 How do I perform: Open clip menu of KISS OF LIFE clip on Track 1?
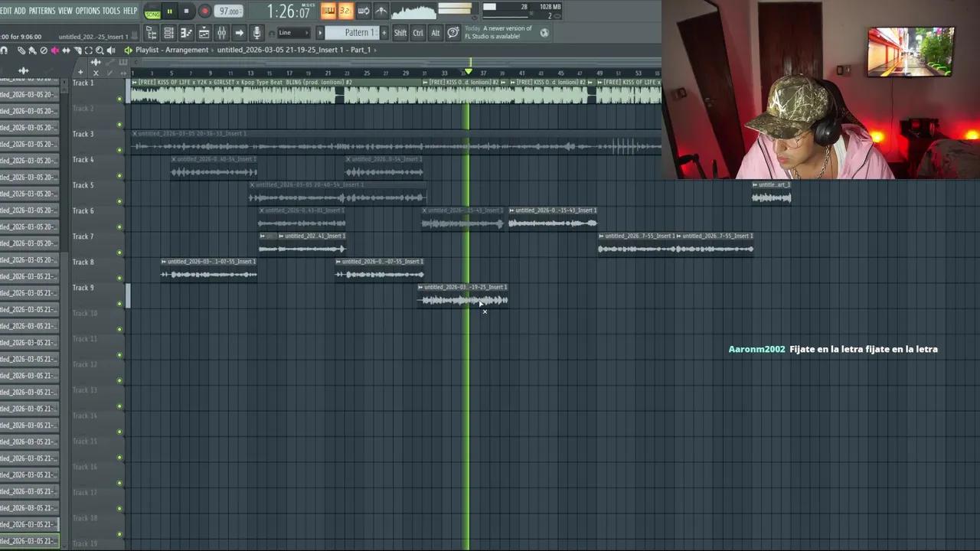click(x=135, y=83)
